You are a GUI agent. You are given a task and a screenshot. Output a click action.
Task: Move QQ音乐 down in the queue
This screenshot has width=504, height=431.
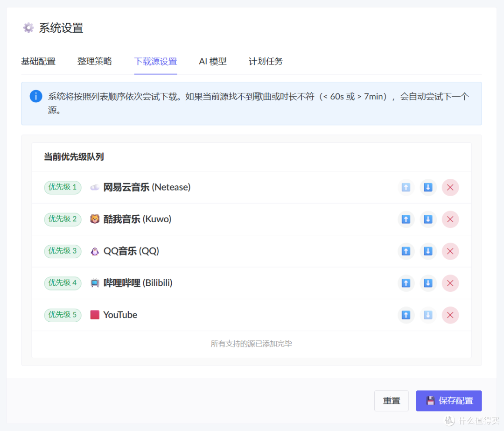tap(428, 251)
